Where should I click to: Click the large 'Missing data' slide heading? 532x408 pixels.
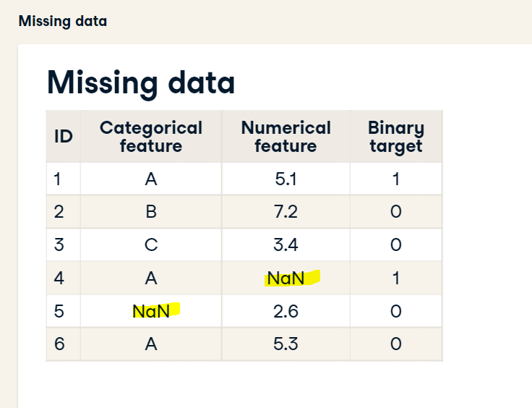pos(141,83)
